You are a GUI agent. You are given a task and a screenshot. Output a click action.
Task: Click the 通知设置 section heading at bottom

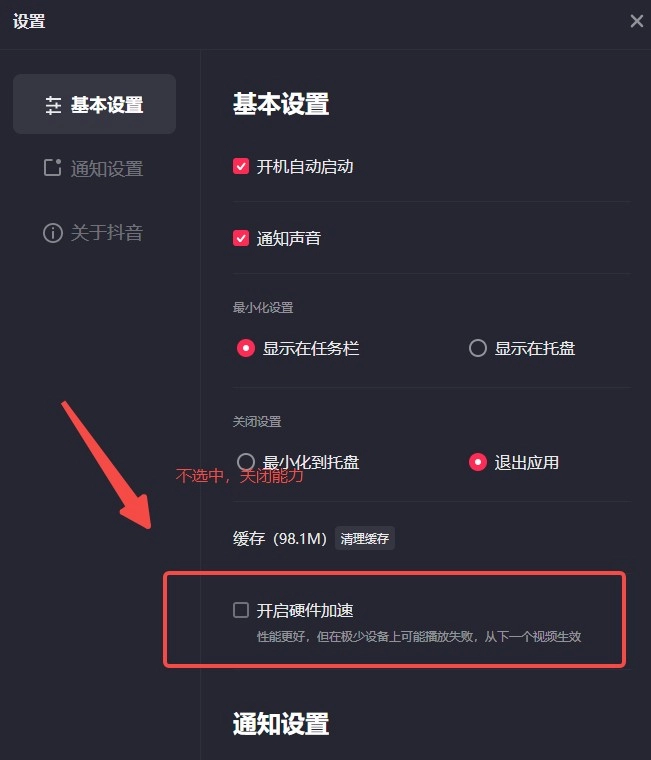[x=281, y=724]
